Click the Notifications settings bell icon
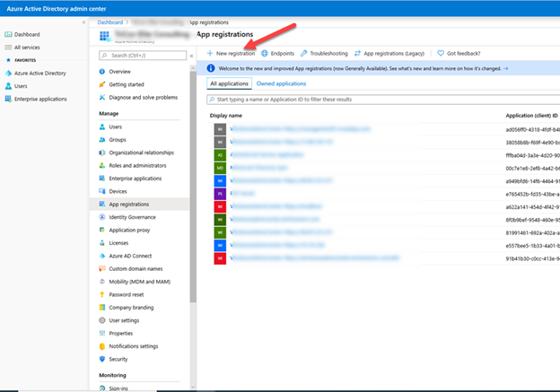Viewport: 560px width, 392px height. coord(102,346)
